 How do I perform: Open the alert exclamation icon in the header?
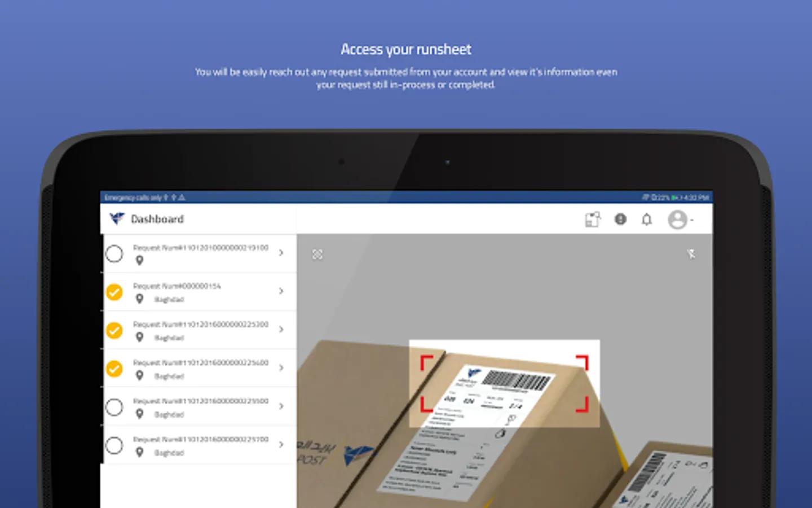click(620, 219)
